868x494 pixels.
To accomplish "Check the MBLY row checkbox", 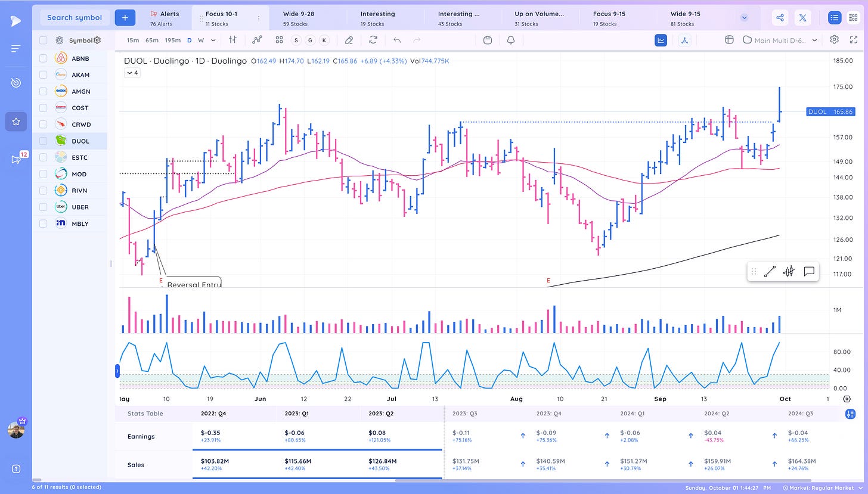I will 43,223.
